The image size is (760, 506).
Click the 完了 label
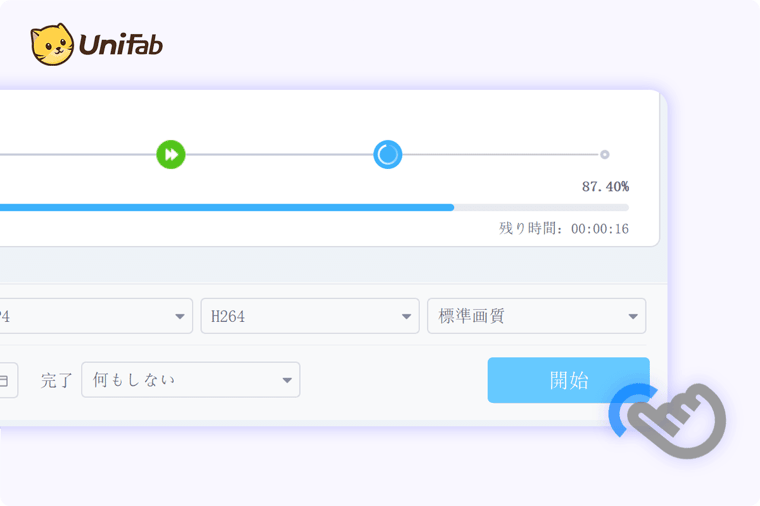[x=56, y=380]
